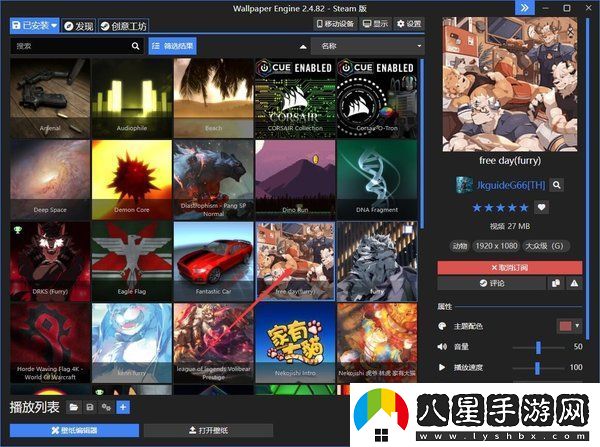Select the Eagle Flag wallpaper

(x=132, y=261)
